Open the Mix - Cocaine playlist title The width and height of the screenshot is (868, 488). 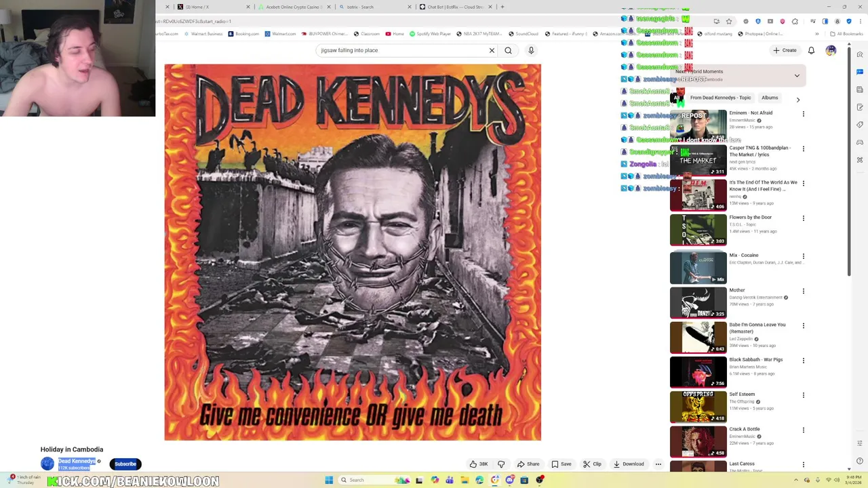(x=744, y=256)
